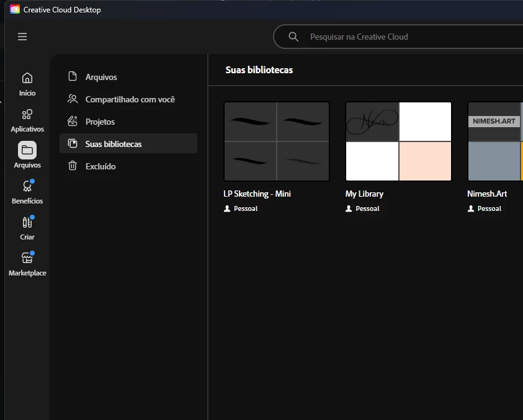Click the person icon under LP Sketching - Mini
Image resolution: width=523 pixels, height=420 pixels.
227,208
